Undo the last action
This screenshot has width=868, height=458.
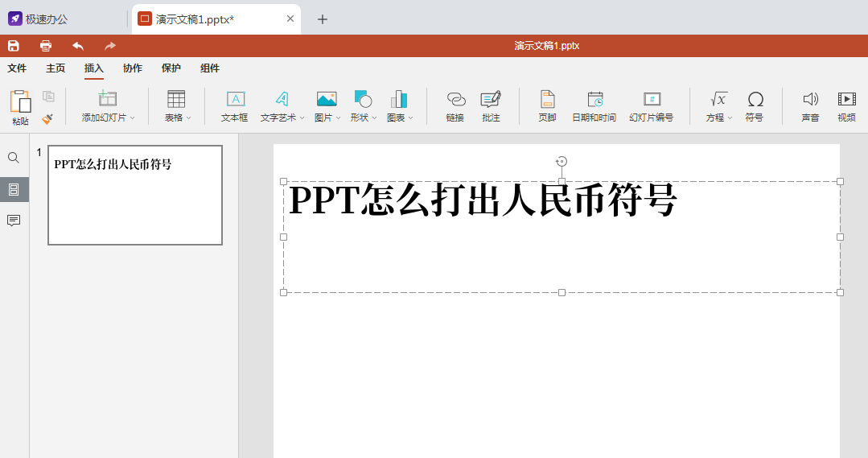(78, 46)
